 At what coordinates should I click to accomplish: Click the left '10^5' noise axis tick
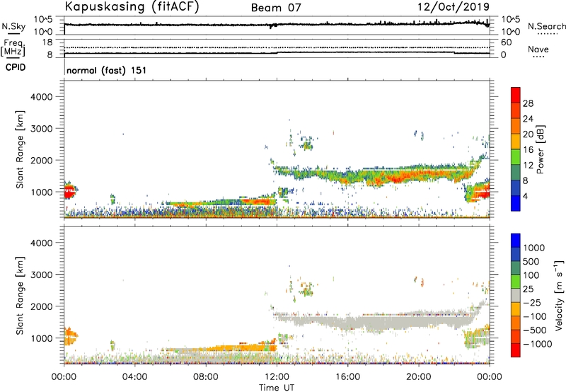click(x=43, y=20)
